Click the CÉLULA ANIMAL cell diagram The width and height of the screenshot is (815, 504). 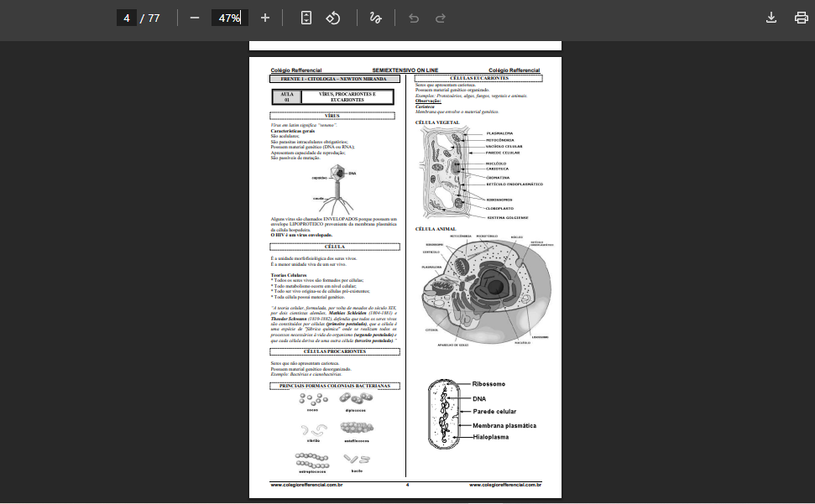[483, 289]
